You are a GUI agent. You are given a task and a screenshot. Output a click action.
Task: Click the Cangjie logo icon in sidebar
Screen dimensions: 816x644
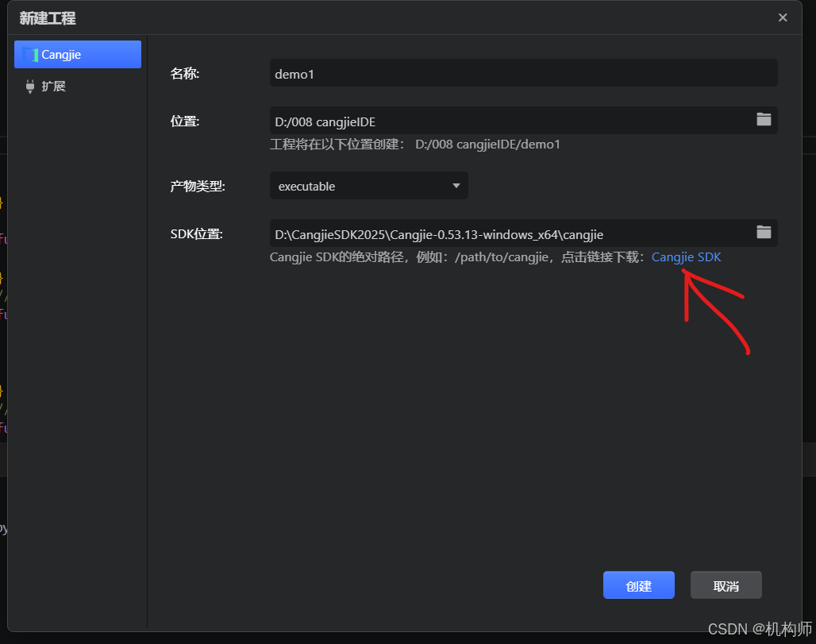[x=30, y=55]
